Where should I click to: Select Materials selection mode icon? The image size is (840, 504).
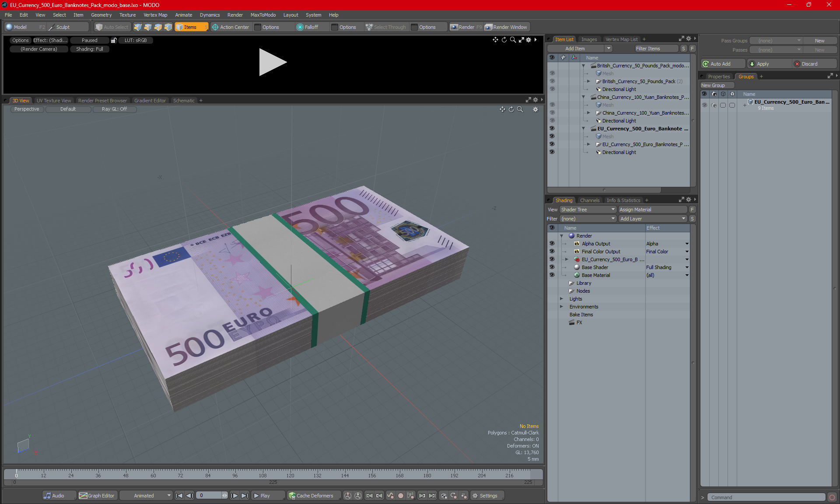(168, 27)
